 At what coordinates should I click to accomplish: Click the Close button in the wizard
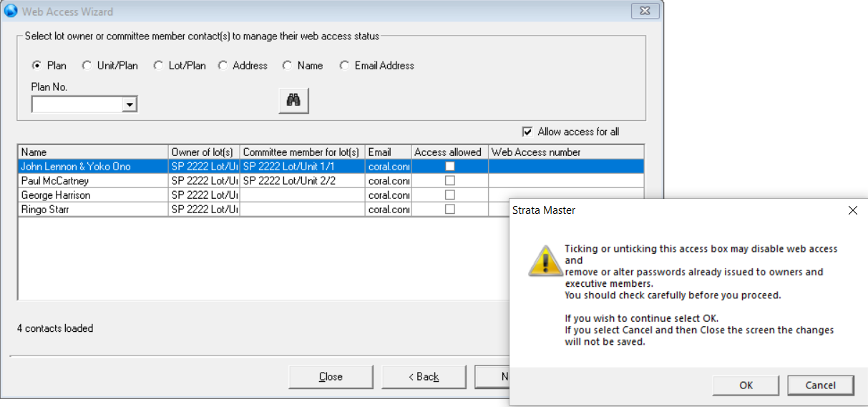tap(331, 377)
